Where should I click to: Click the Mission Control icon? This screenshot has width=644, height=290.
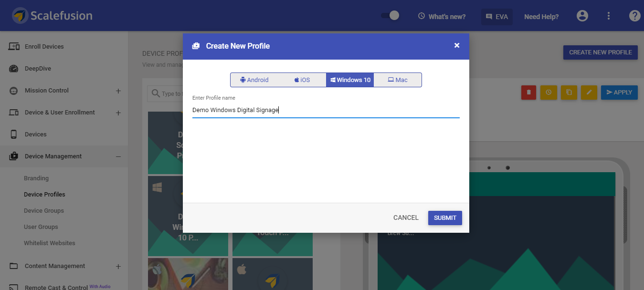[14, 91]
